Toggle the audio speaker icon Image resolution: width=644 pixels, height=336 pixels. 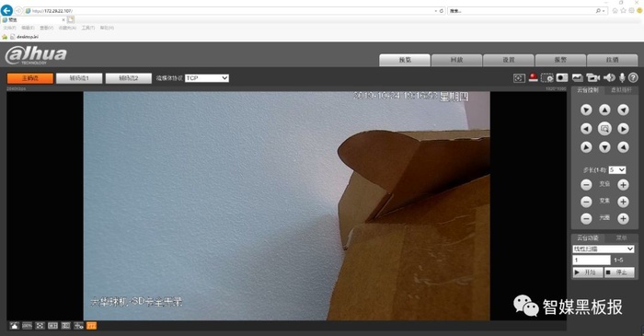609,77
